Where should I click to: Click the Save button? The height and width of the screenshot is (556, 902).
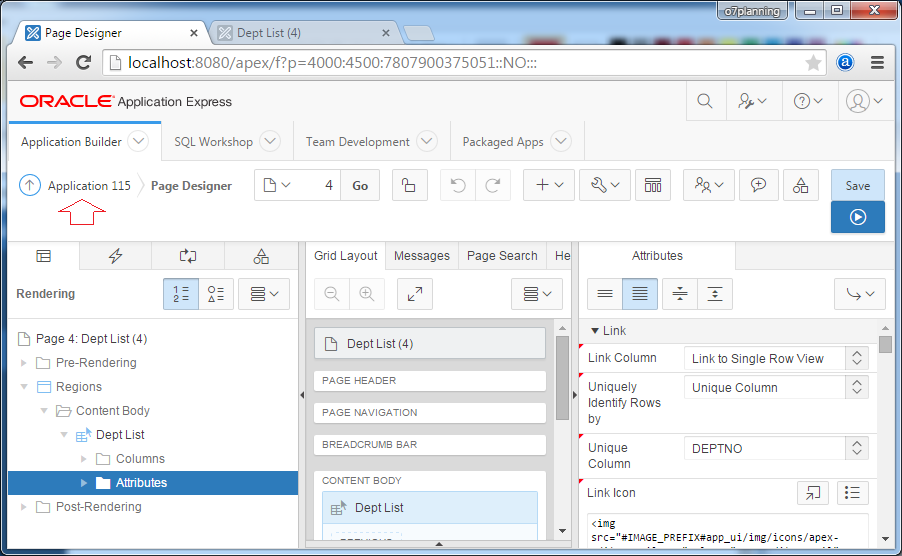pos(858,185)
